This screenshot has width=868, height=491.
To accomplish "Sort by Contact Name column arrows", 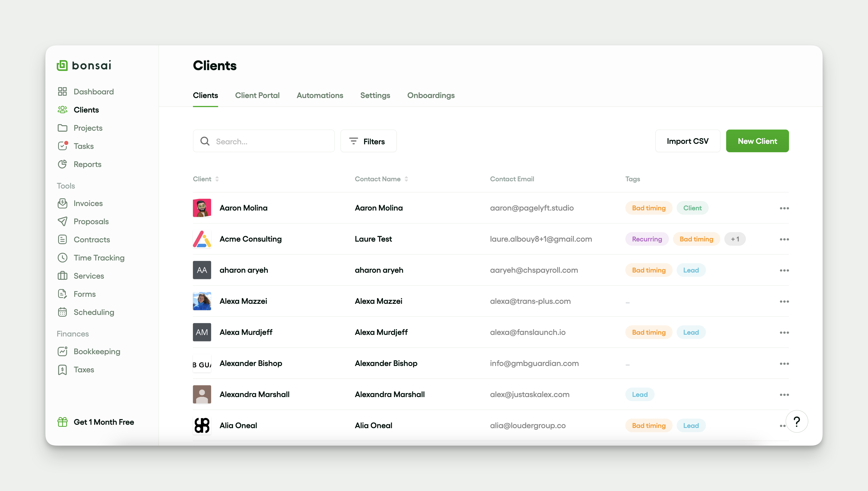I will 406,179.
